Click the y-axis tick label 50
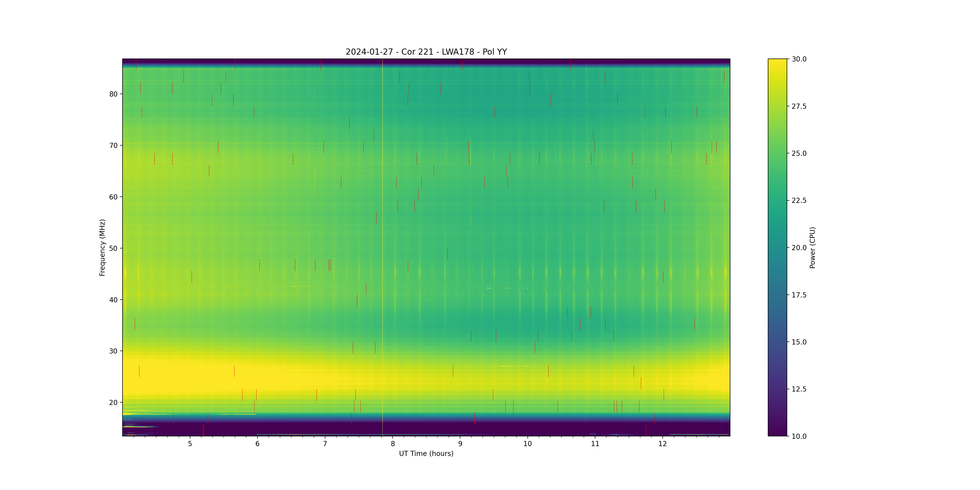 click(113, 248)
